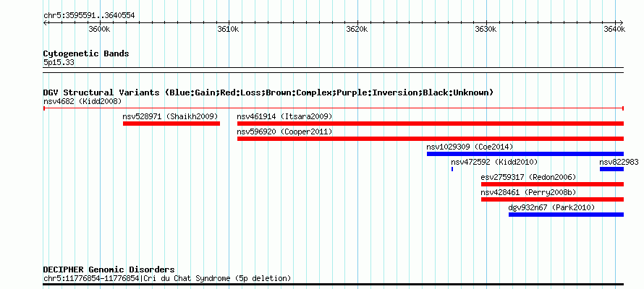Click the nsv428461 (Perry2008b) red bar
Image resolution: width=644 pixels, height=289 pixels.
(552, 199)
